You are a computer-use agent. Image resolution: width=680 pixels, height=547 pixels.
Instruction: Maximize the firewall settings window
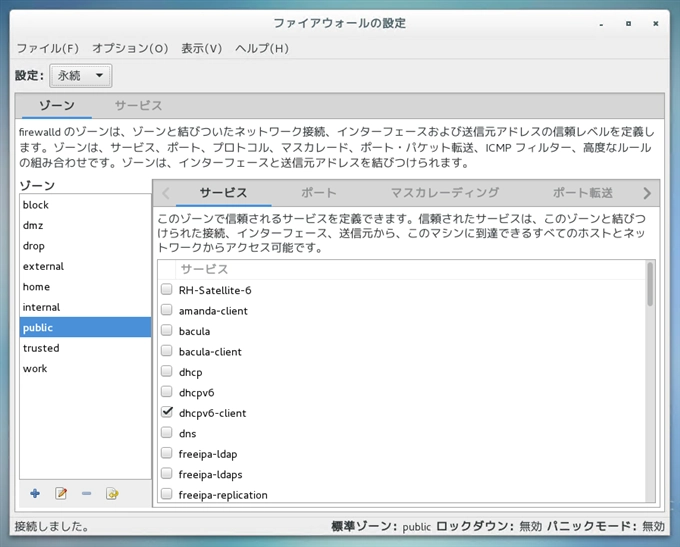[628, 24]
